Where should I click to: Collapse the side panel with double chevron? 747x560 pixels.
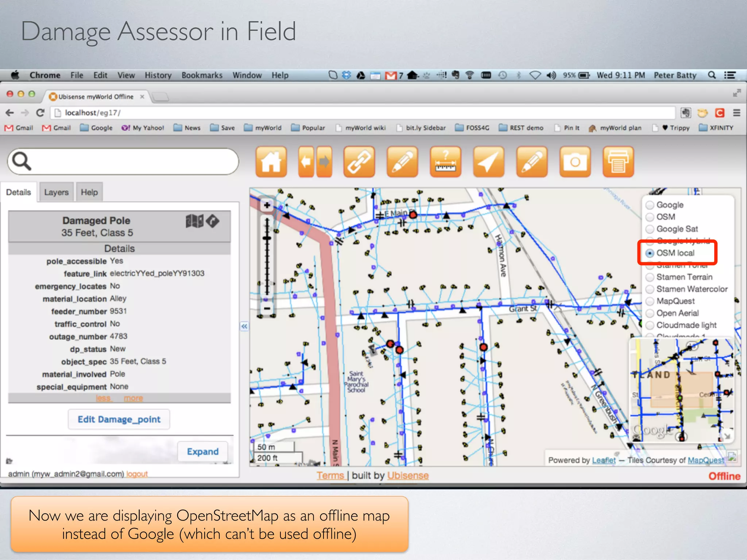(244, 326)
